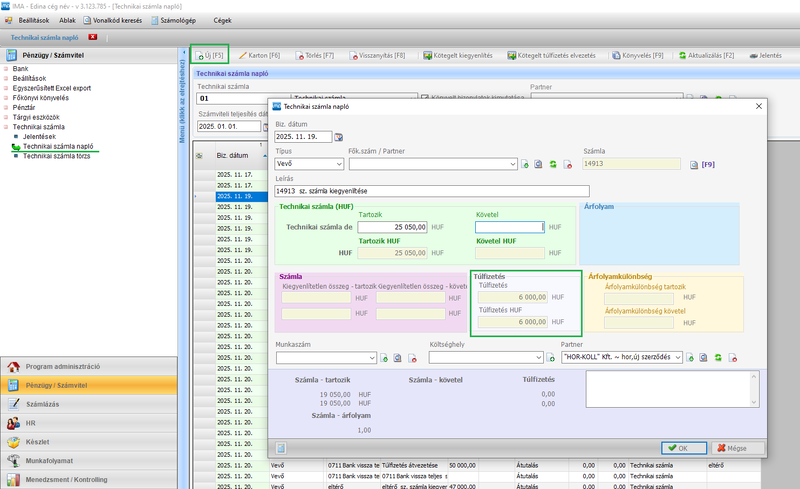Click the Új [F3] toolbar button
The width and height of the screenshot is (800, 489).
point(209,55)
